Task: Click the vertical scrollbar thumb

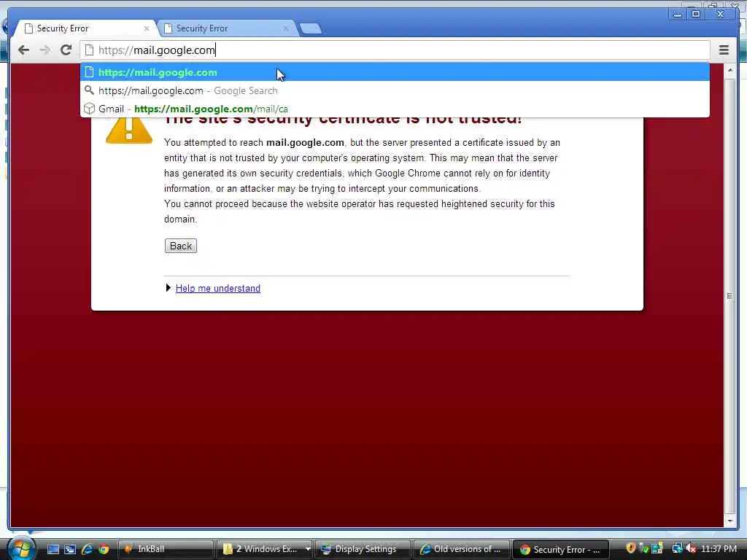Action: [x=729, y=295]
